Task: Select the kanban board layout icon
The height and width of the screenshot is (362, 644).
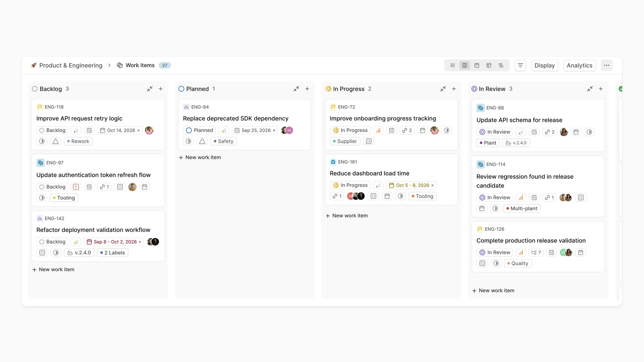Action: tap(465, 65)
